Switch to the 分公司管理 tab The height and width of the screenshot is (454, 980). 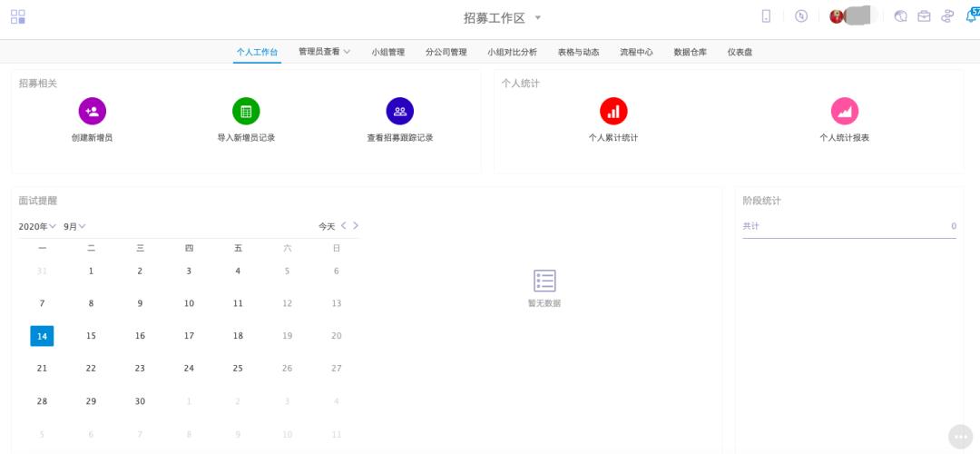click(446, 53)
